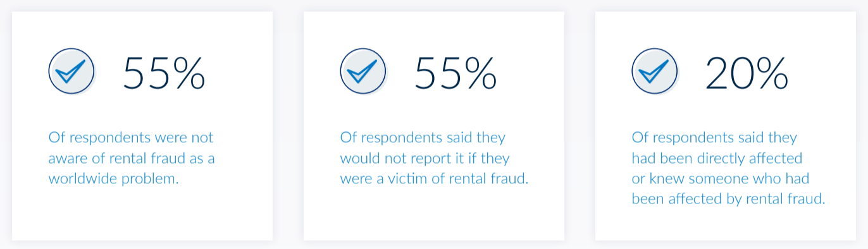The width and height of the screenshot is (868, 249).
Task: Click 'Of respondents said they' in the middle card
Action: (x=423, y=138)
